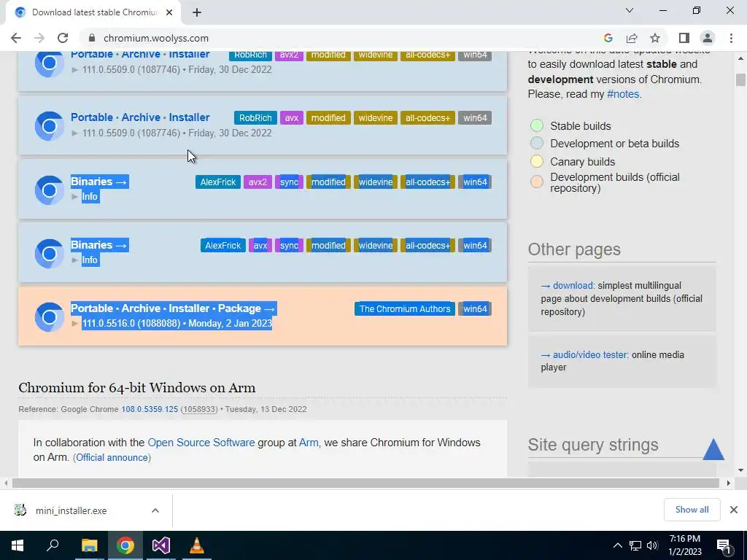Screen dimensions: 747x560
Task: Click Chromium logo in Chromium Authors row
Action: (49, 317)
